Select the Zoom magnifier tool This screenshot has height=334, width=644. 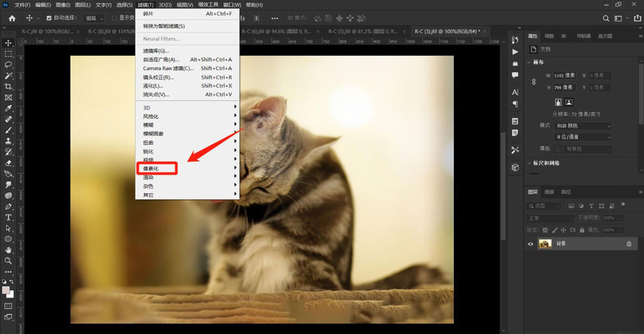[8, 261]
